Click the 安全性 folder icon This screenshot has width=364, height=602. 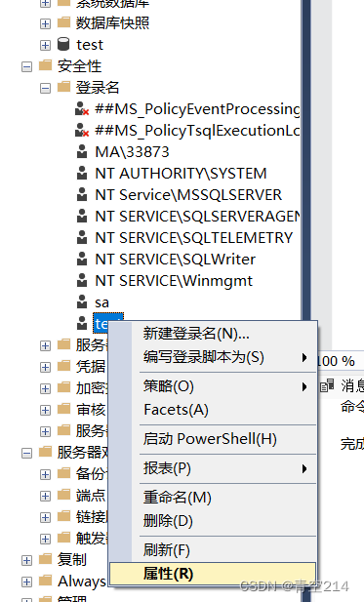point(45,65)
